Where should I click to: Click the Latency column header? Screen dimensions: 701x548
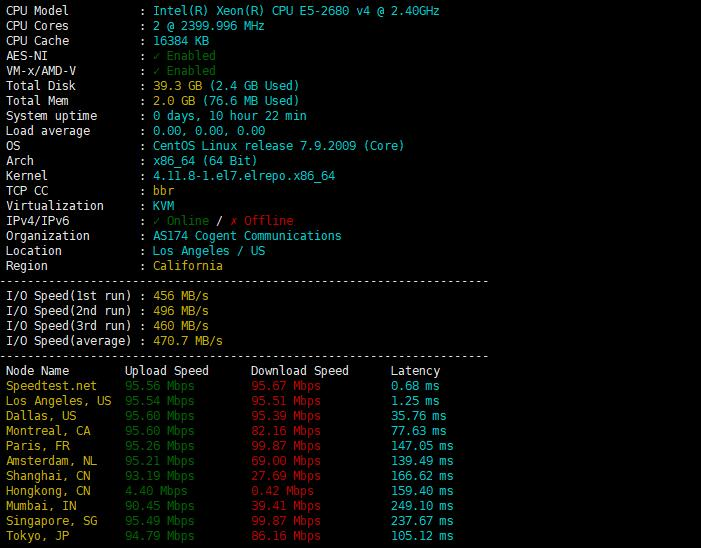(415, 371)
